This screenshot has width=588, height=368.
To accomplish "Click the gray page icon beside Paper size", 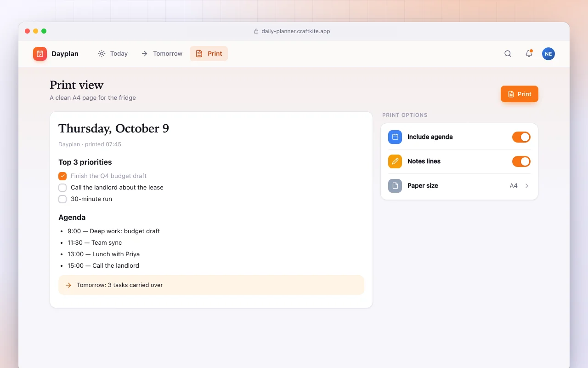I will click(x=395, y=186).
